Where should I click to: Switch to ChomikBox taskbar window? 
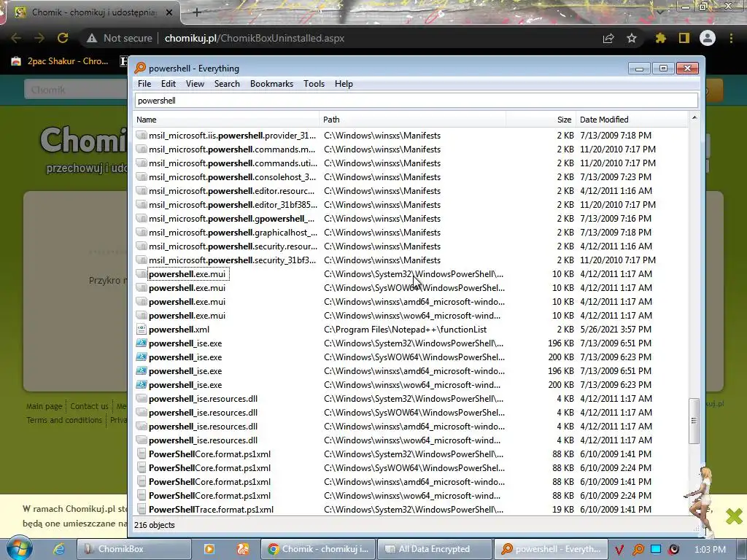[x=134, y=549]
